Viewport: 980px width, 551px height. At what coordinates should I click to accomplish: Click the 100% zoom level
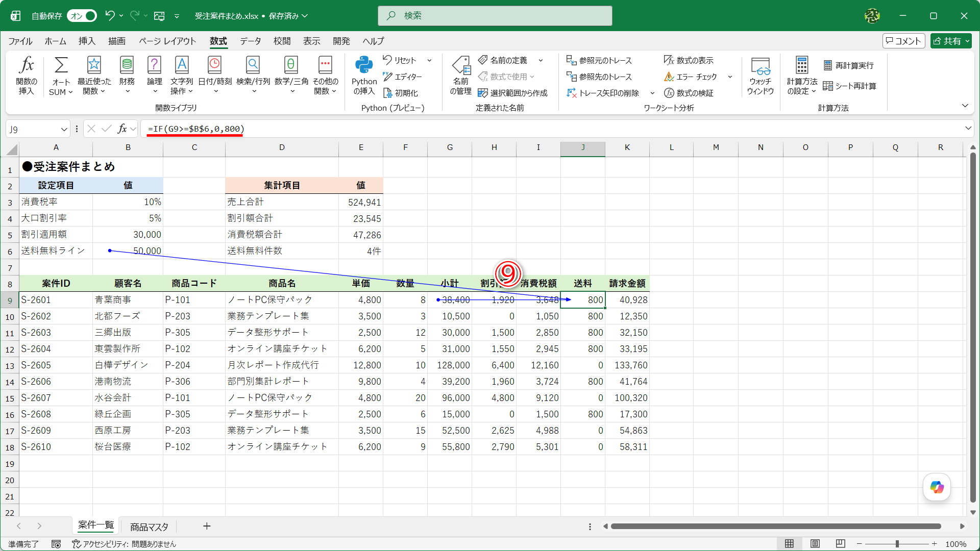pyautogui.click(x=955, y=544)
